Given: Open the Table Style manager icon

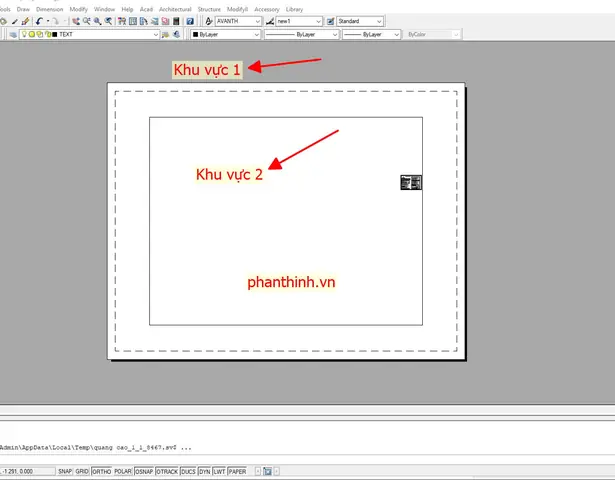Looking at the screenshot, I should click(x=331, y=21).
